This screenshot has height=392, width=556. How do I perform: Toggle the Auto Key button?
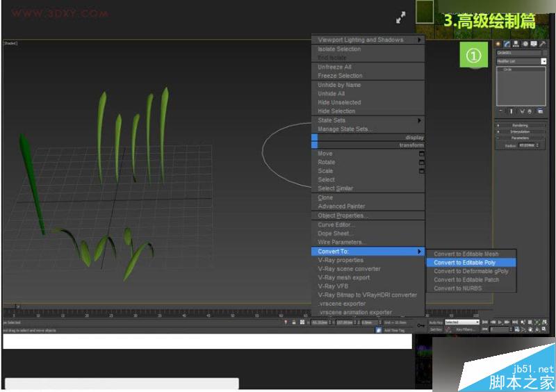[436, 322]
